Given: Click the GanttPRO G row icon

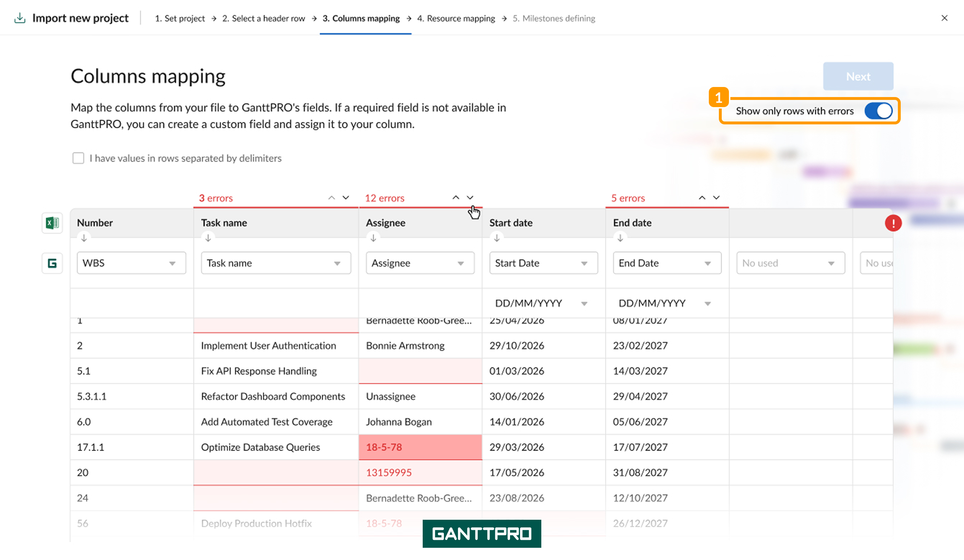Looking at the screenshot, I should click(x=52, y=263).
